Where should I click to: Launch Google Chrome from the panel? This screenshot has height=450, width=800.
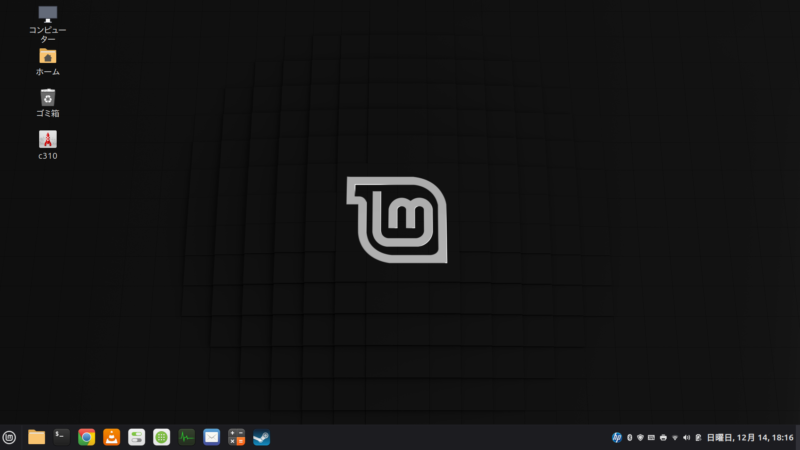(x=87, y=437)
